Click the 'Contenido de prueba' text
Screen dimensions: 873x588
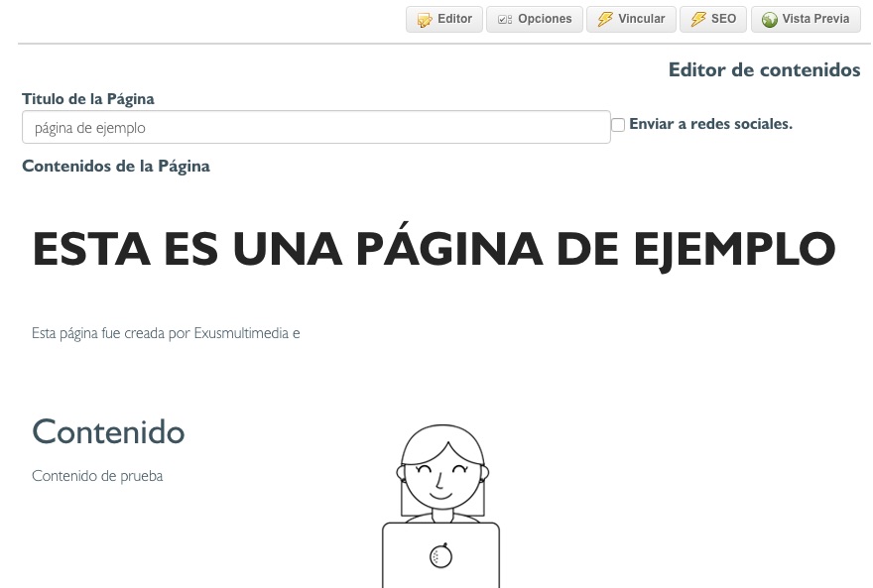coord(97,476)
